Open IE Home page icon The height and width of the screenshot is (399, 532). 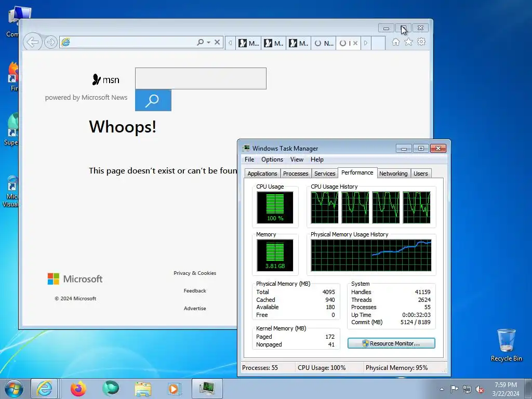(395, 42)
